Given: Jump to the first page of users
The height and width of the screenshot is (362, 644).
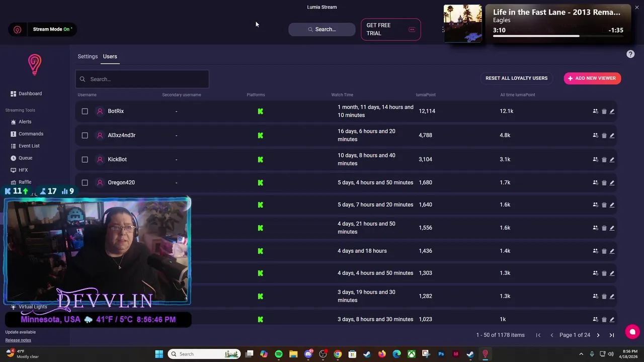Looking at the screenshot, I should [x=538, y=335].
